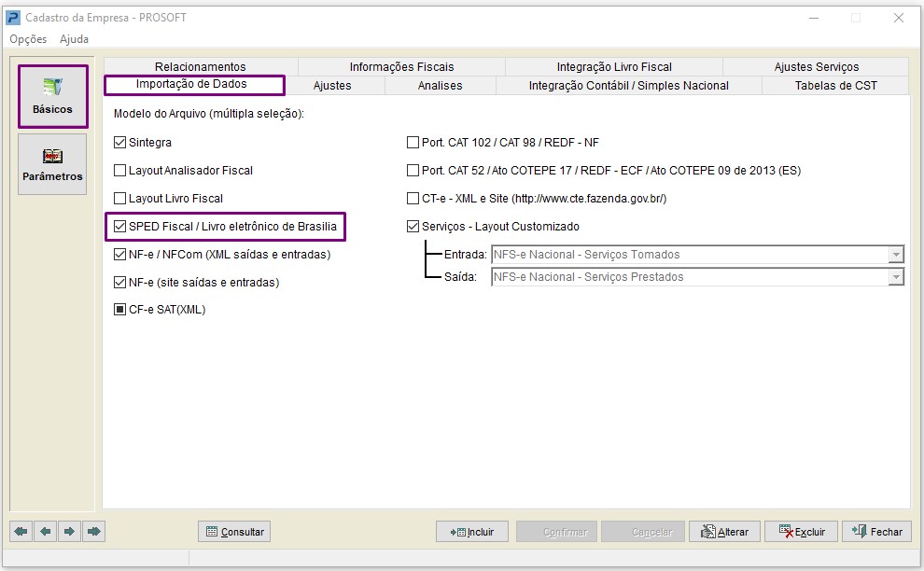The height and width of the screenshot is (571, 924).
Task: Toggle NF-e (site saídas e entradas) checkbox
Action: click(119, 283)
